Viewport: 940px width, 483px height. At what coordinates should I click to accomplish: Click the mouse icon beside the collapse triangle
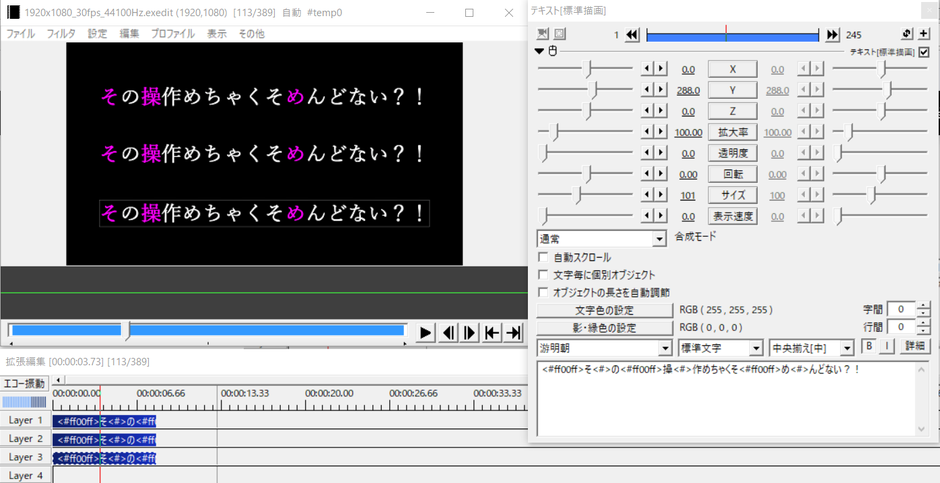(553, 52)
